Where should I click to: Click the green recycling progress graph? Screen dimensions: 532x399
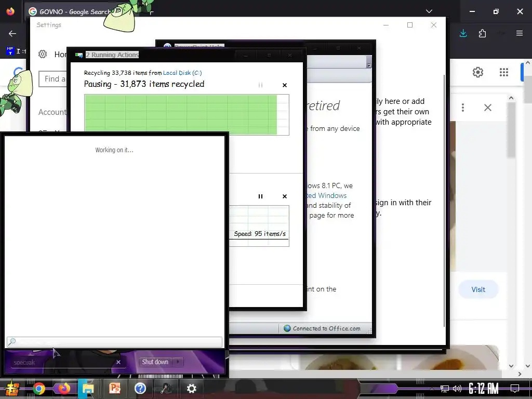coord(187,115)
